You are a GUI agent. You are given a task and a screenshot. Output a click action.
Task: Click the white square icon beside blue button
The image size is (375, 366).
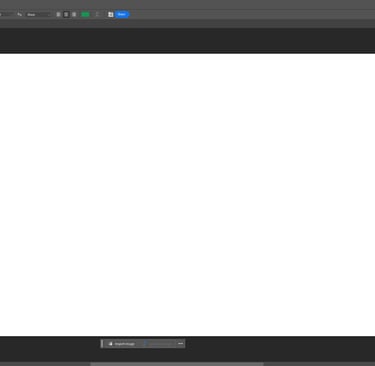point(111,14)
